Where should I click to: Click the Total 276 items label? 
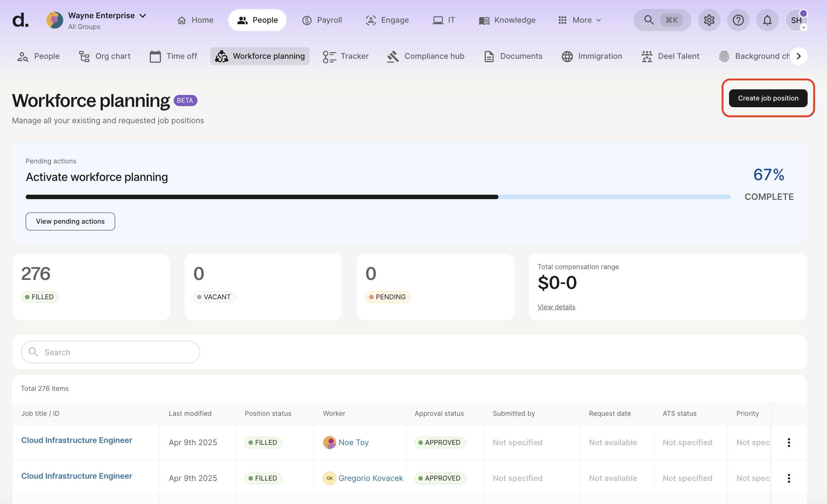tap(45, 389)
